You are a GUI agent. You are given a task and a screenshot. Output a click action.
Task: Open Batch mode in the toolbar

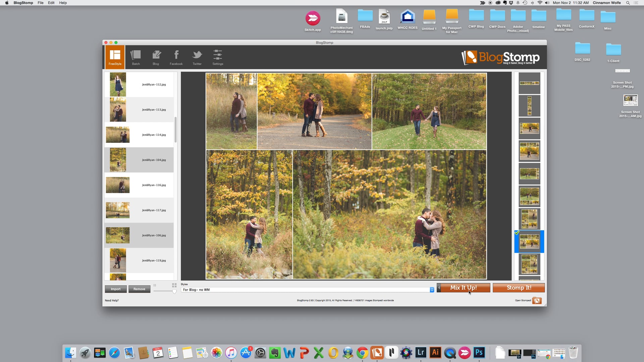tap(136, 56)
